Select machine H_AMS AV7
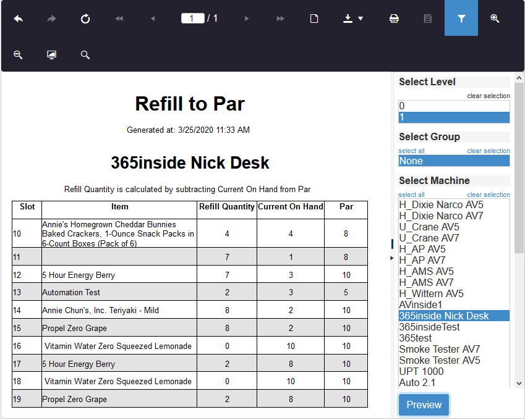Viewport: 525px width, 420px height. (x=454, y=282)
